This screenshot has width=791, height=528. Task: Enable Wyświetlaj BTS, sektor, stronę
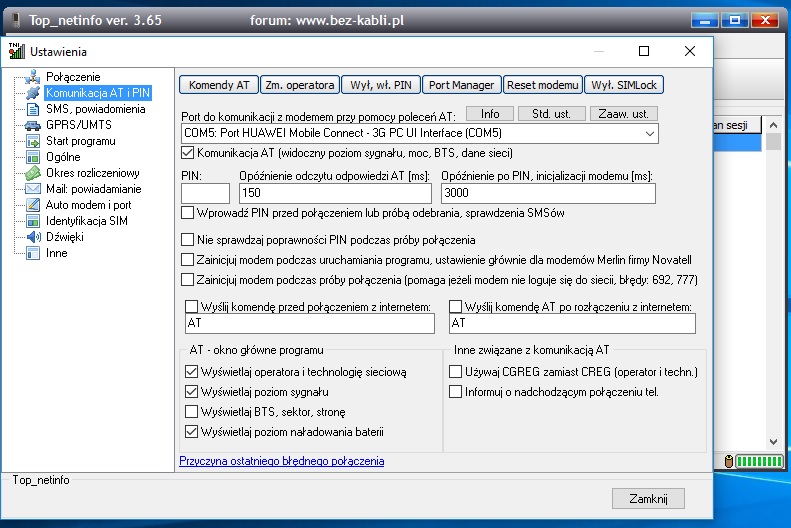click(x=192, y=412)
